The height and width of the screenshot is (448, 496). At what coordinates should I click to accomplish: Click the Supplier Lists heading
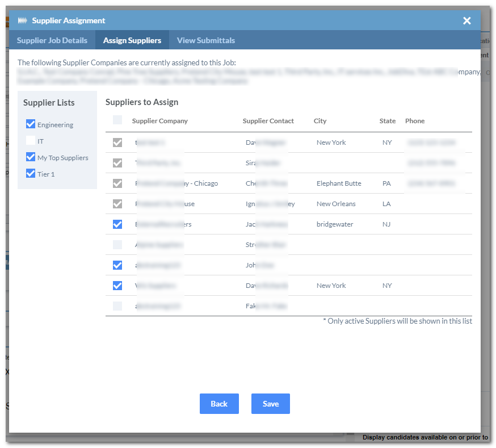(49, 103)
